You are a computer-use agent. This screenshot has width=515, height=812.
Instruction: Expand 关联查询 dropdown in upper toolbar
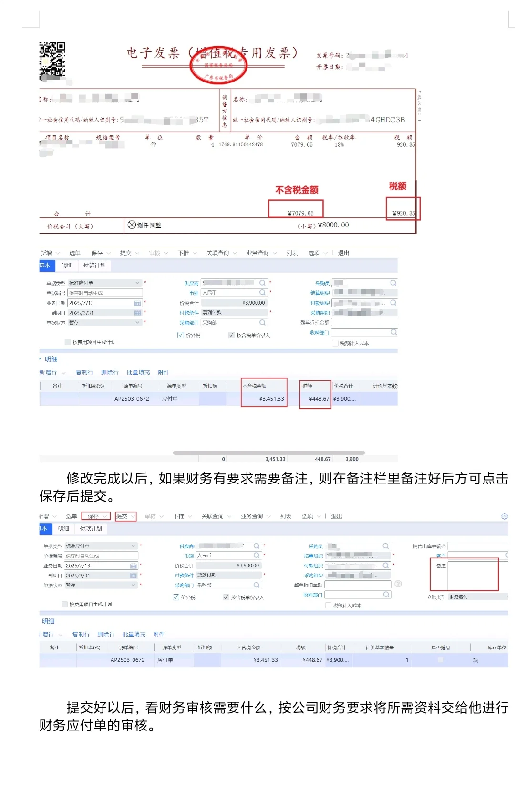[235, 253]
